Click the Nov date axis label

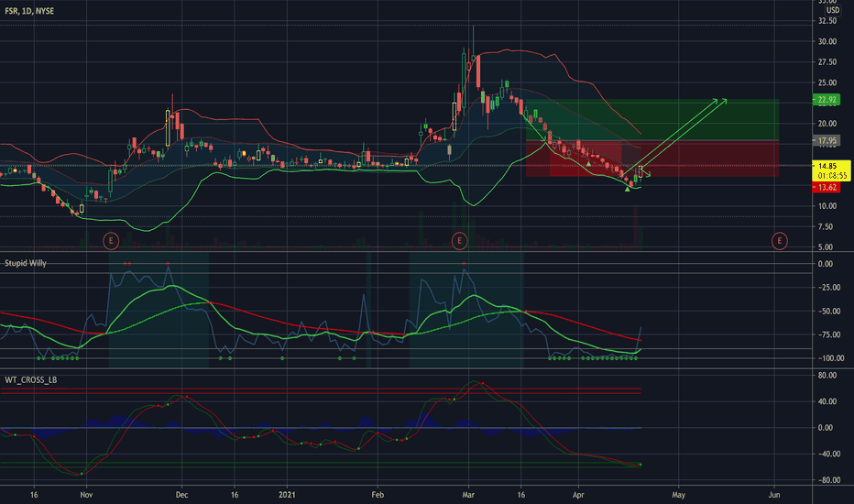click(86, 495)
